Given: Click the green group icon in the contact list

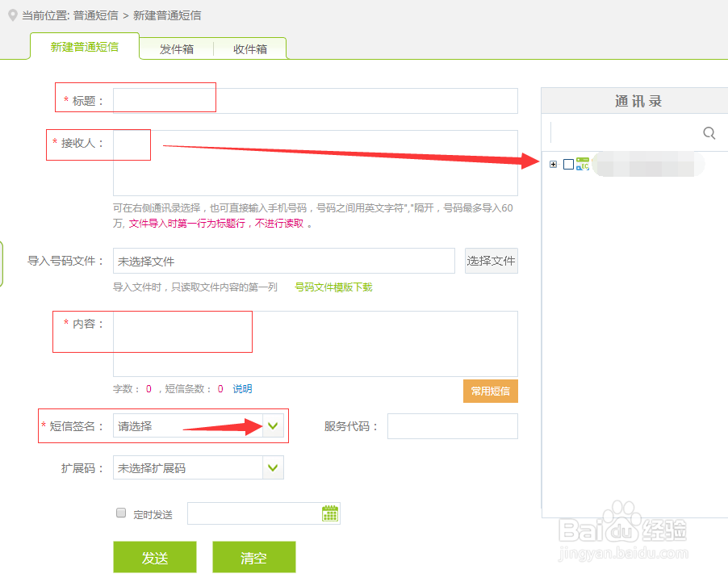Looking at the screenshot, I should click(x=582, y=161).
